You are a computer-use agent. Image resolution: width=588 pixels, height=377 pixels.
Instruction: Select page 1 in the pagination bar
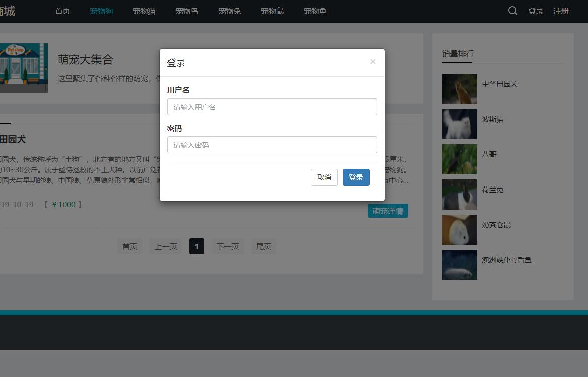(197, 246)
